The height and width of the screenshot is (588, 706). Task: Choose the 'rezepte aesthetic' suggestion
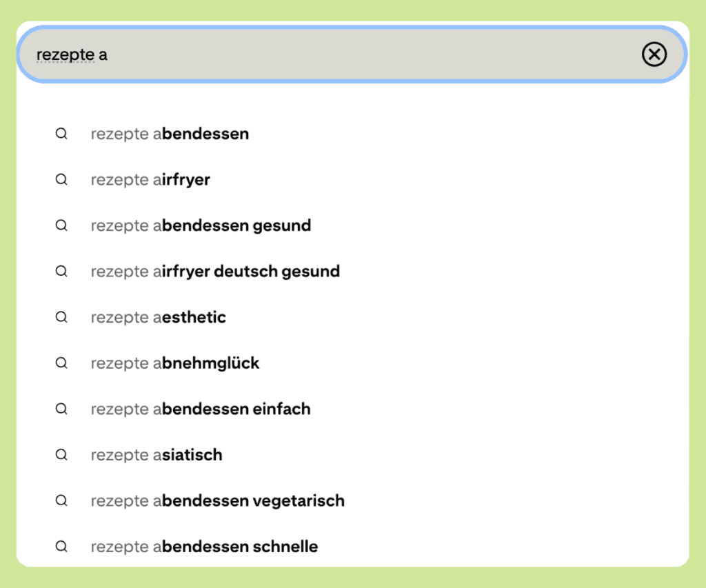coord(159,317)
